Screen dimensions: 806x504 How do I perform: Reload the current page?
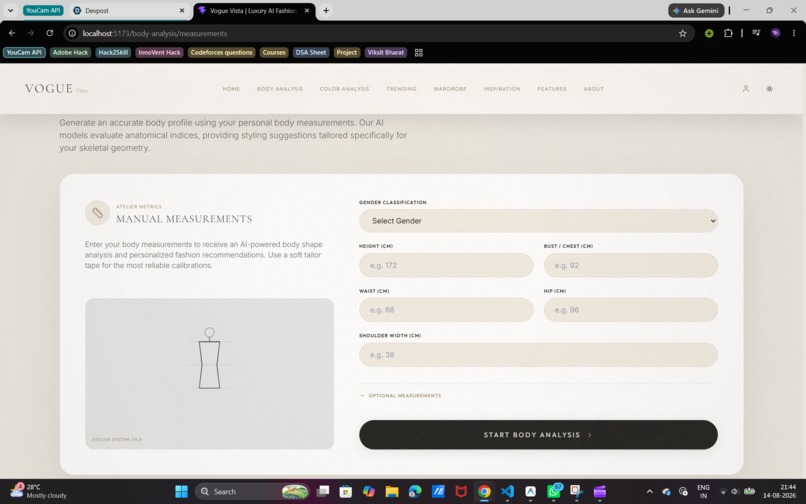point(49,33)
